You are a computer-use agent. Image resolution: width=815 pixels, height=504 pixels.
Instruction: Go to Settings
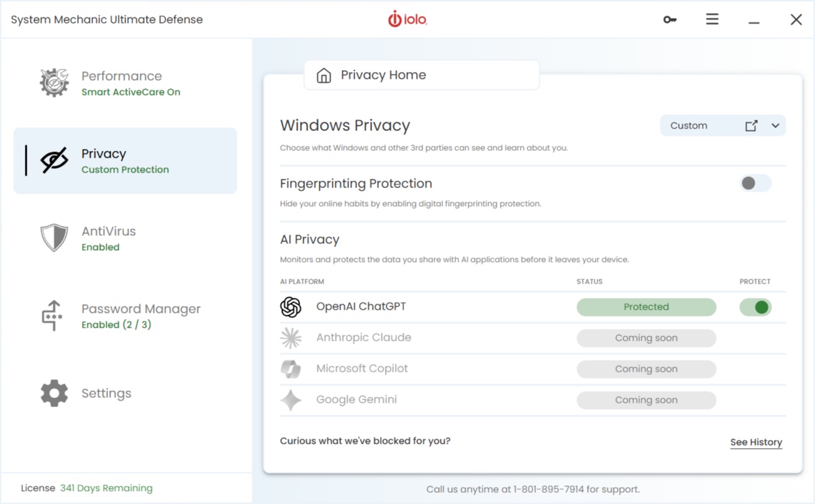coord(125,394)
